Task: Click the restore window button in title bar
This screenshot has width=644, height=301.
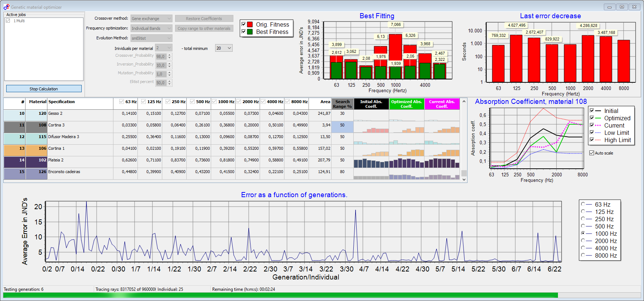Action: point(622,7)
